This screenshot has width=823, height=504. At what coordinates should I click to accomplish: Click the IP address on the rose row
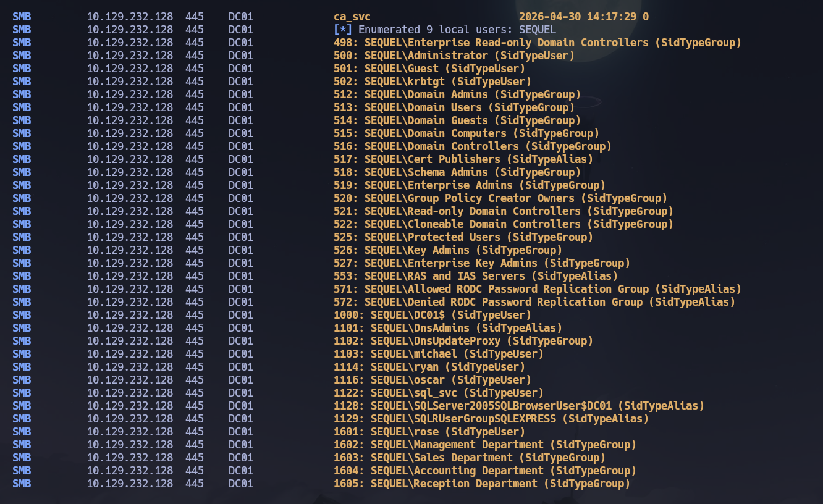point(130,432)
